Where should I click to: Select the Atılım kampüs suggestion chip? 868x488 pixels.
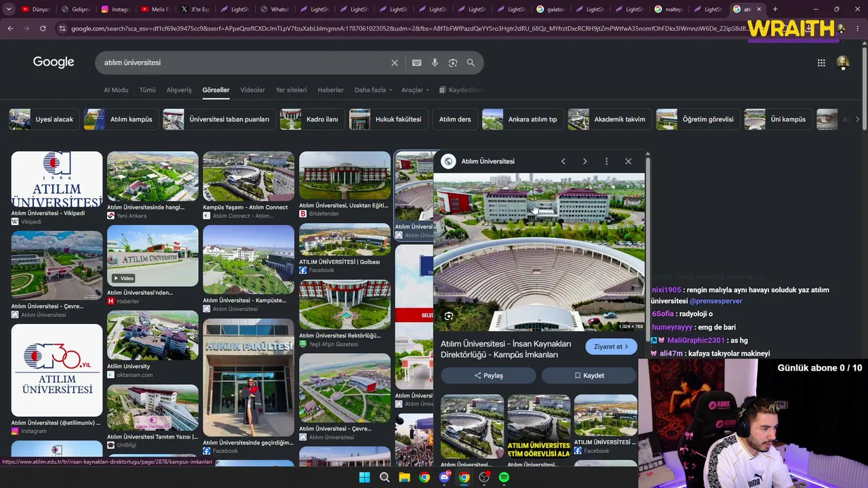121,119
